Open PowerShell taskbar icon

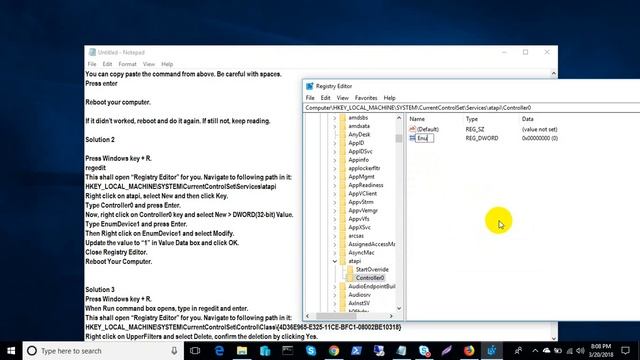tap(356, 351)
